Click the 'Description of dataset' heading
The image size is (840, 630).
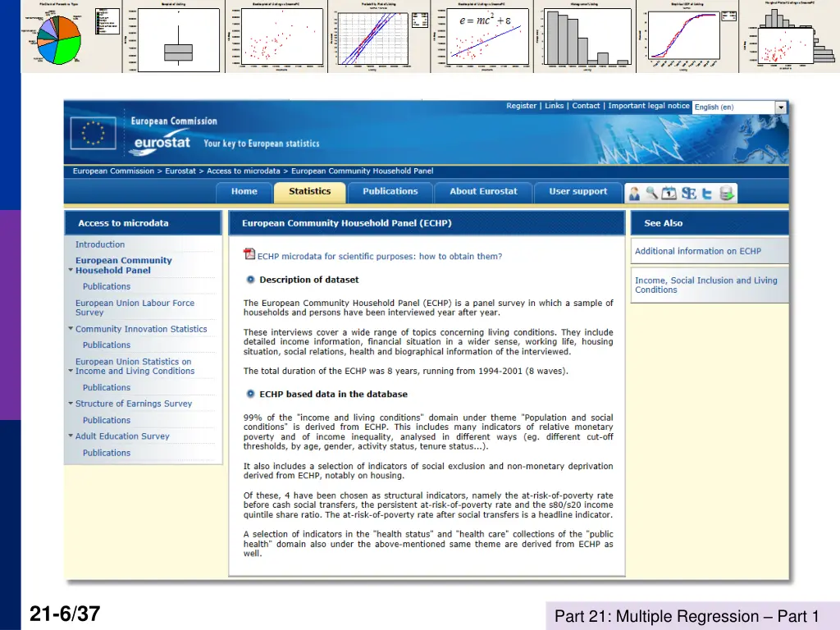coord(309,280)
